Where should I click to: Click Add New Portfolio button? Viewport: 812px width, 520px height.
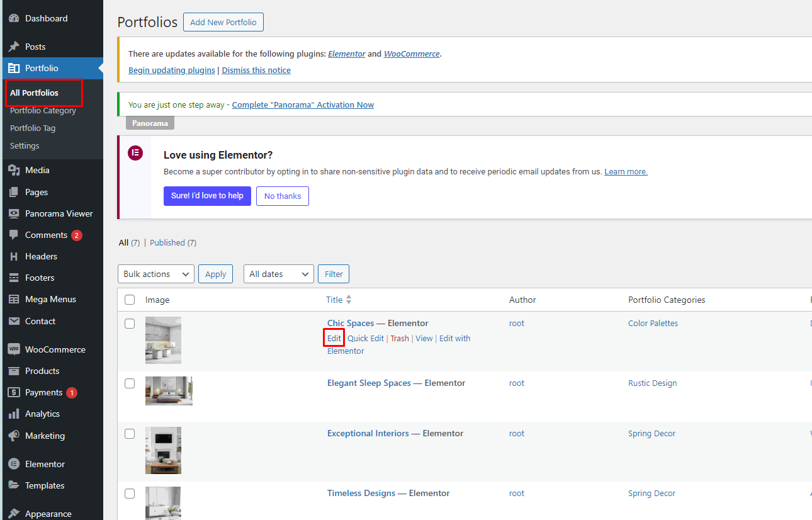(x=223, y=22)
